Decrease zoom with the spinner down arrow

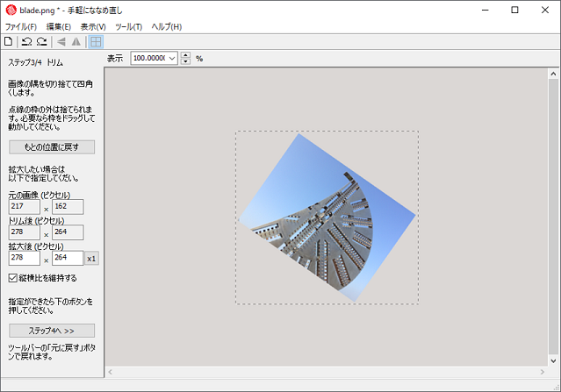[x=185, y=61]
